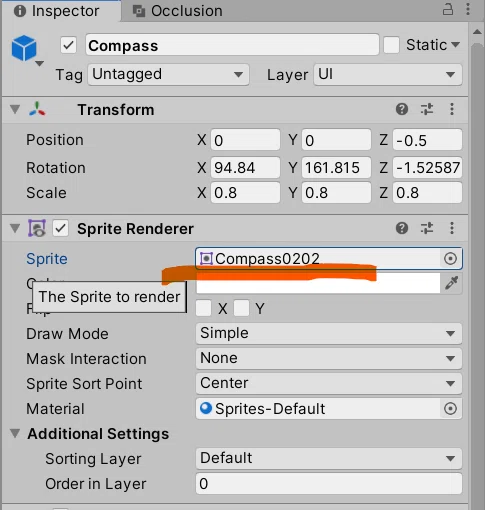
Task: Open the Layer dropdown showing UI
Action: point(388,75)
